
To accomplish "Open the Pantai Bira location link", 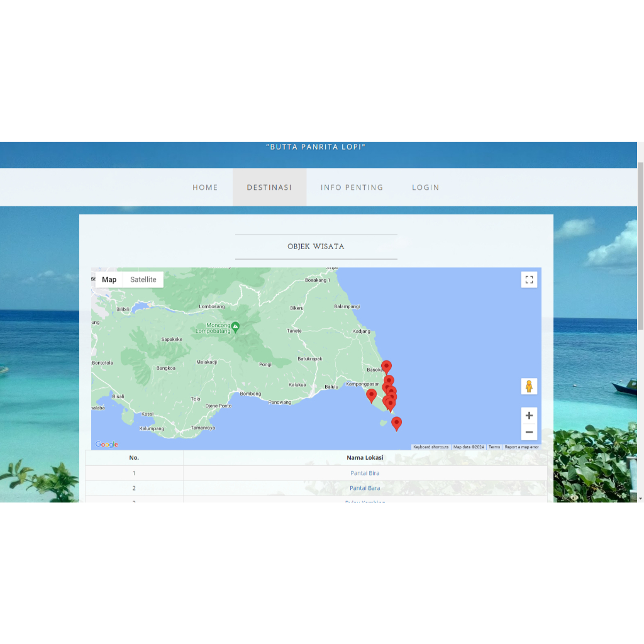I will pos(365,472).
